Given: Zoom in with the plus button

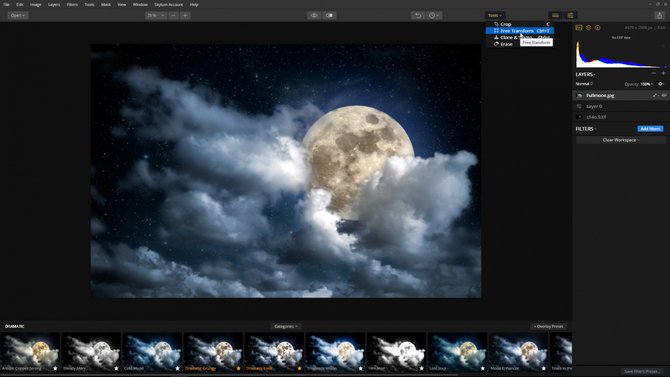Looking at the screenshot, I should coord(185,15).
